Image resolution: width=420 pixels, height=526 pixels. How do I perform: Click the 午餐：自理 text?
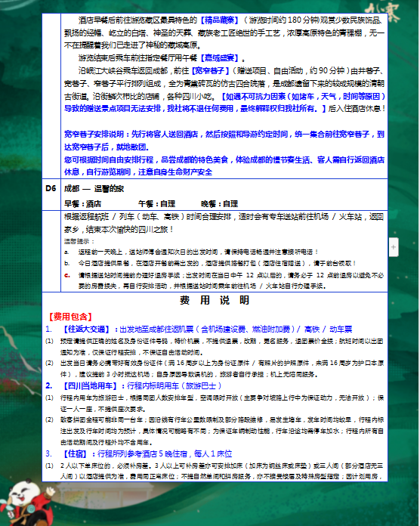157,203
